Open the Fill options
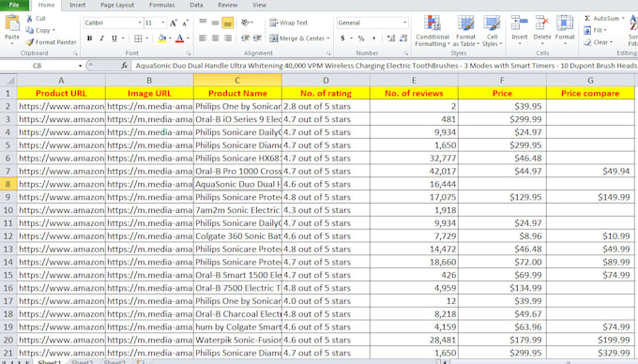Screen dimensions: 638x364 (595, 30)
